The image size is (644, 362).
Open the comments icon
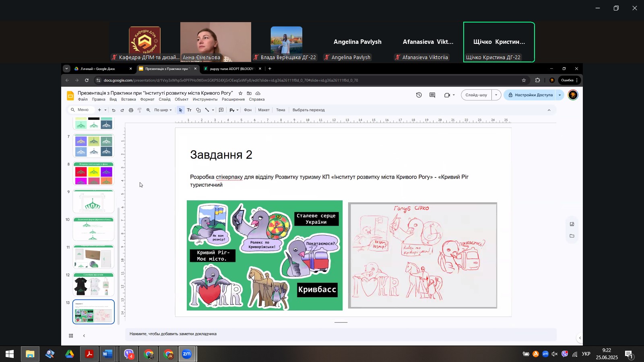[x=432, y=95]
